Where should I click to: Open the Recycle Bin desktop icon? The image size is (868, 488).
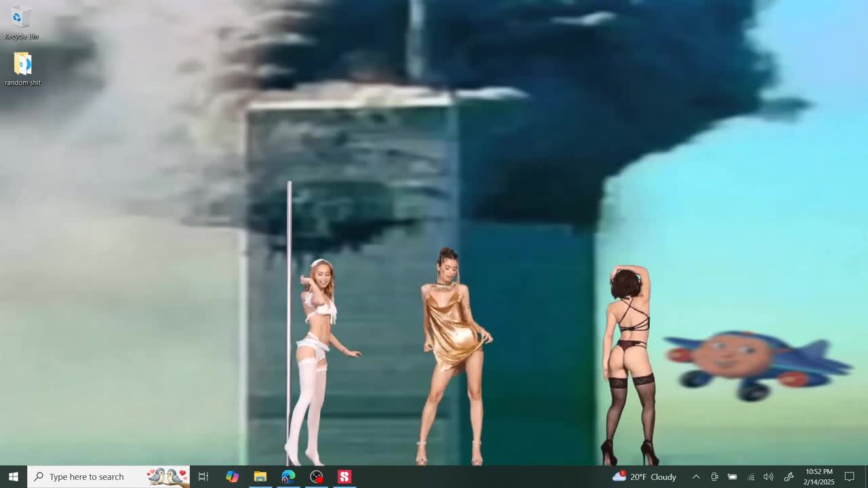(21, 22)
